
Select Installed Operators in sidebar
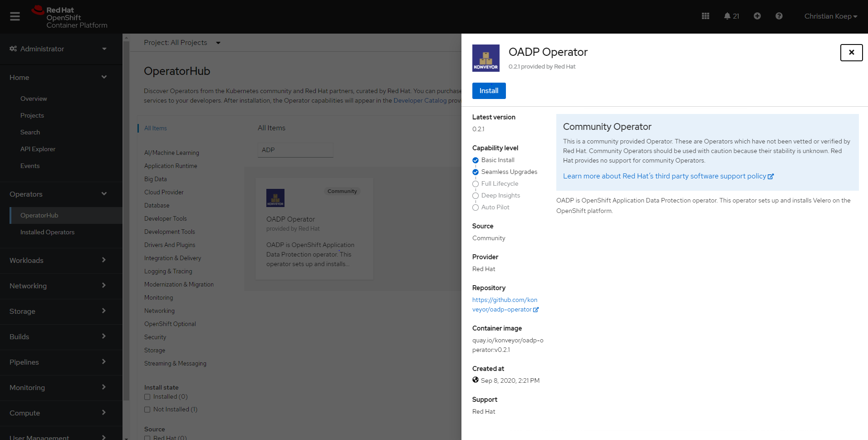point(48,232)
